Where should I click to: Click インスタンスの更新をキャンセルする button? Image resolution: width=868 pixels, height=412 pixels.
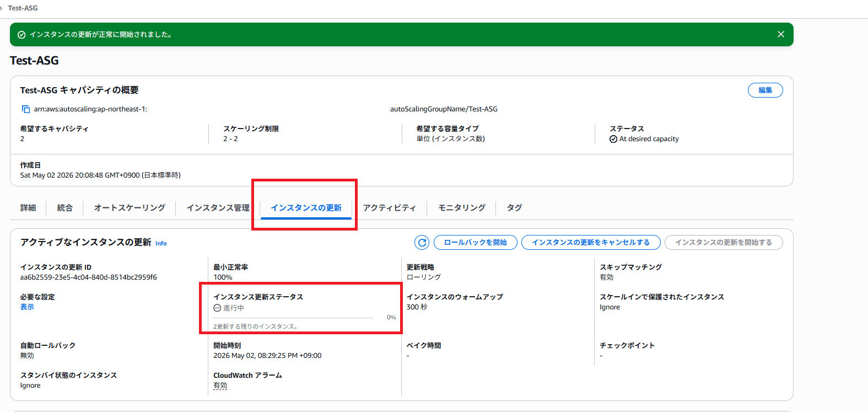tap(590, 242)
